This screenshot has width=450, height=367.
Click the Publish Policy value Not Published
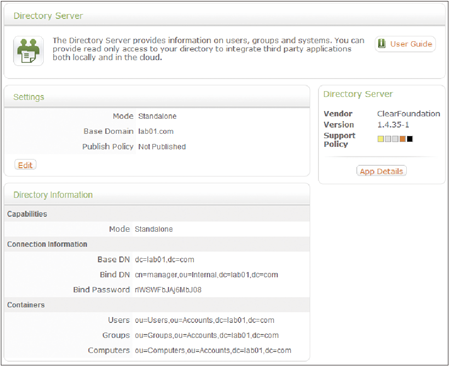[x=162, y=147]
